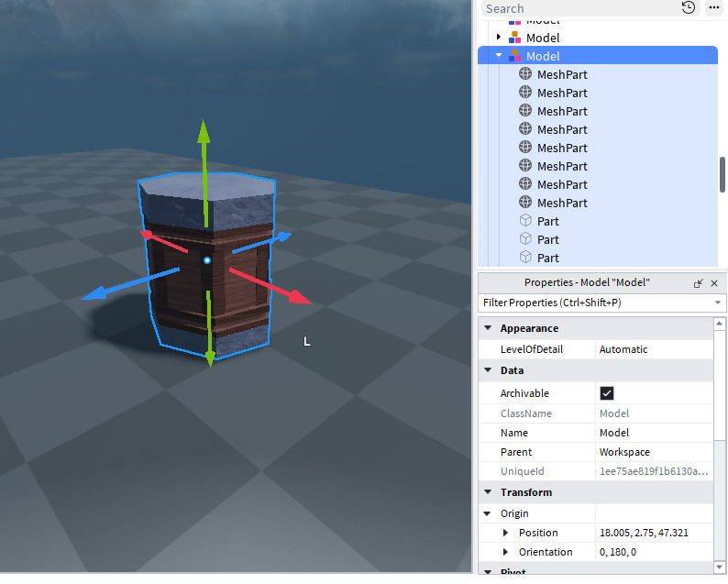Viewport: 728px width, 584px height.
Task: Select the first Part in the Model
Action: (x=548, y=222)
